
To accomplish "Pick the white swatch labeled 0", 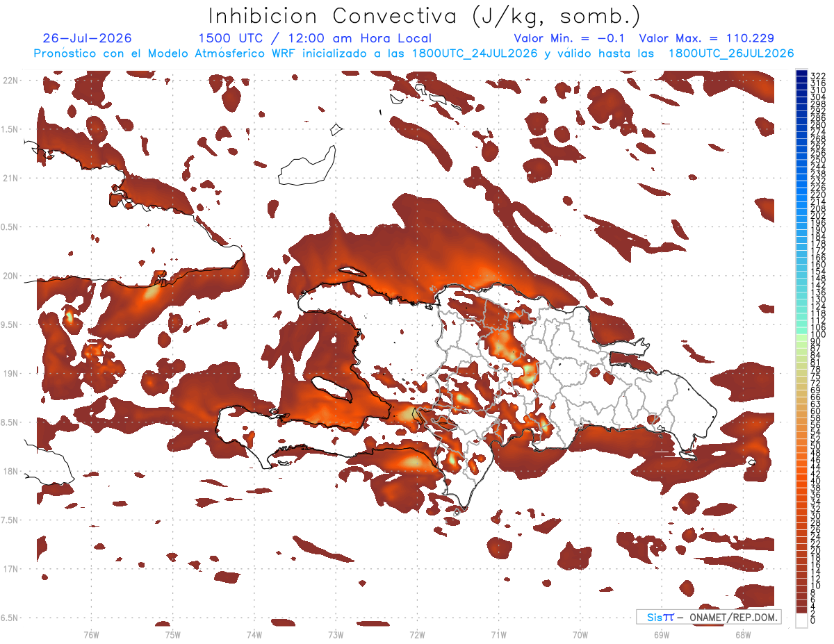I will [801, 620].
